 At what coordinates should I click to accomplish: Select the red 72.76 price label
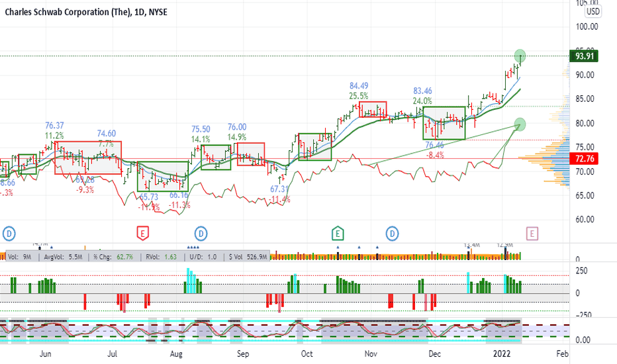[584, 159]
